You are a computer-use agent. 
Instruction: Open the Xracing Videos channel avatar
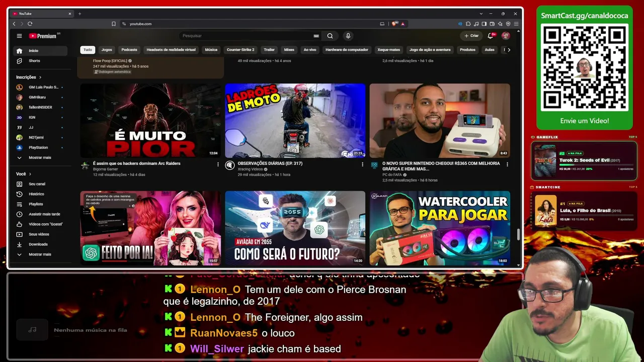point(229,165)
